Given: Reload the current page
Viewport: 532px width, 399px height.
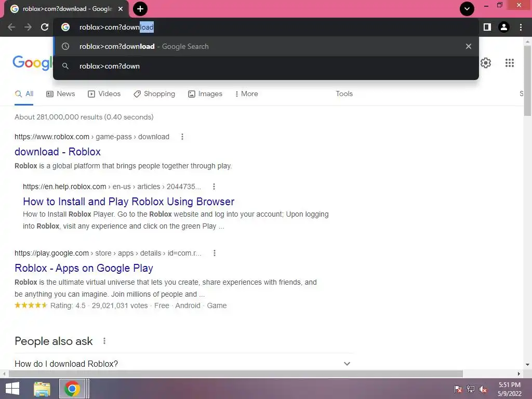Looking at the screenshot, I should tap(45, 27).
